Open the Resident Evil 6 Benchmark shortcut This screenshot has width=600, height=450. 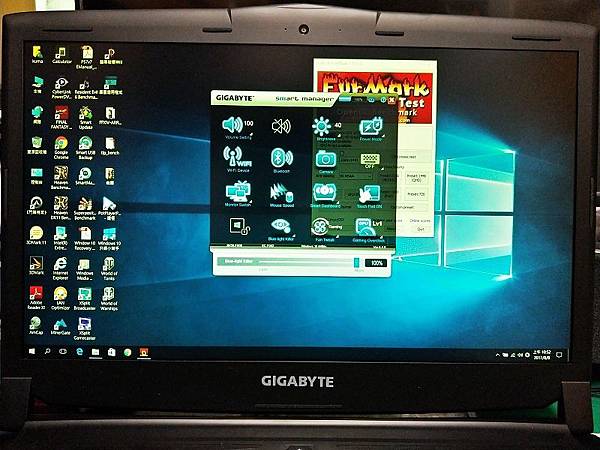[x=85, y=90]
